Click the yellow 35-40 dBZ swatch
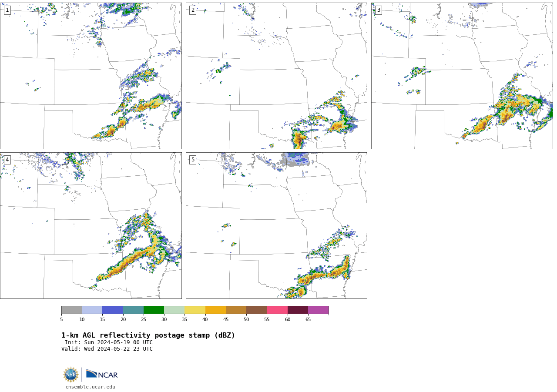This screenshot has height=392, width=557. [x=195, y=310]
